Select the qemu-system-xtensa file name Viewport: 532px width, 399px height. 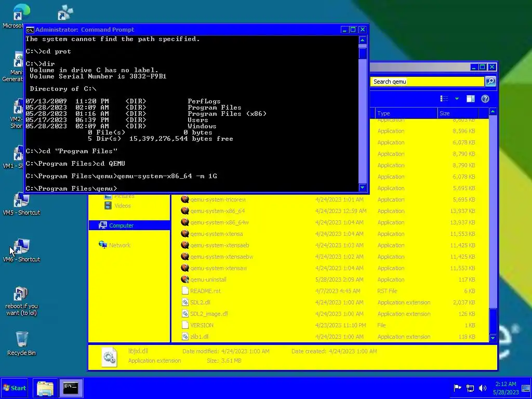click(217, 234)
